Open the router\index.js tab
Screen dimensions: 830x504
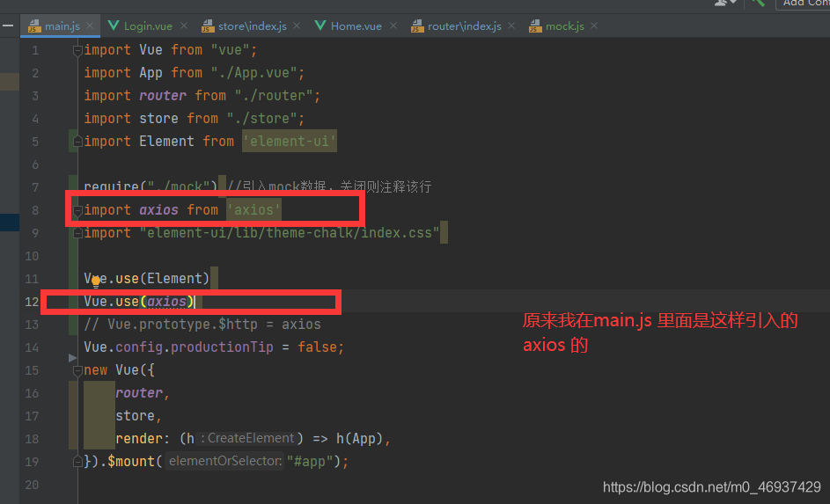(464, 26)
